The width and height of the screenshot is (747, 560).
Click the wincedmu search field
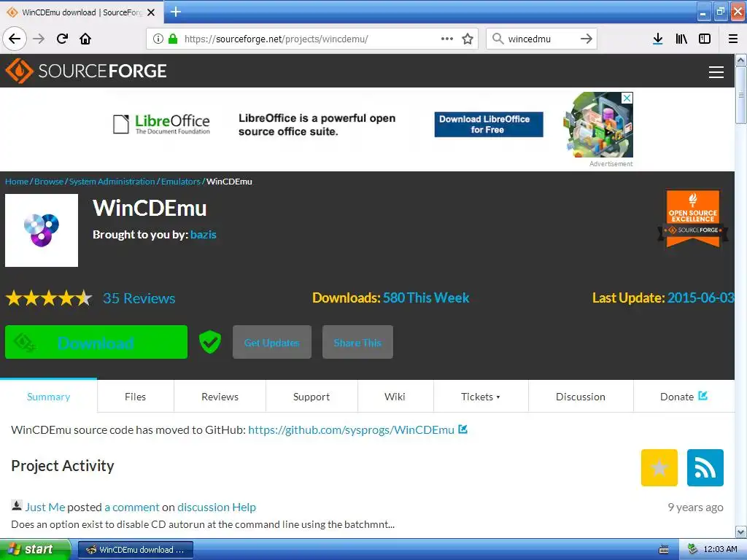(541, 39)
